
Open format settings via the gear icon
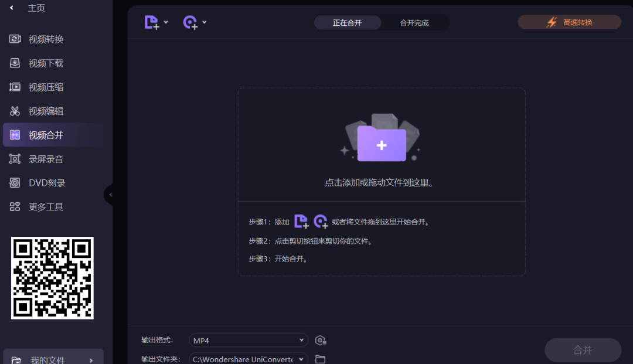click(320, 340)
